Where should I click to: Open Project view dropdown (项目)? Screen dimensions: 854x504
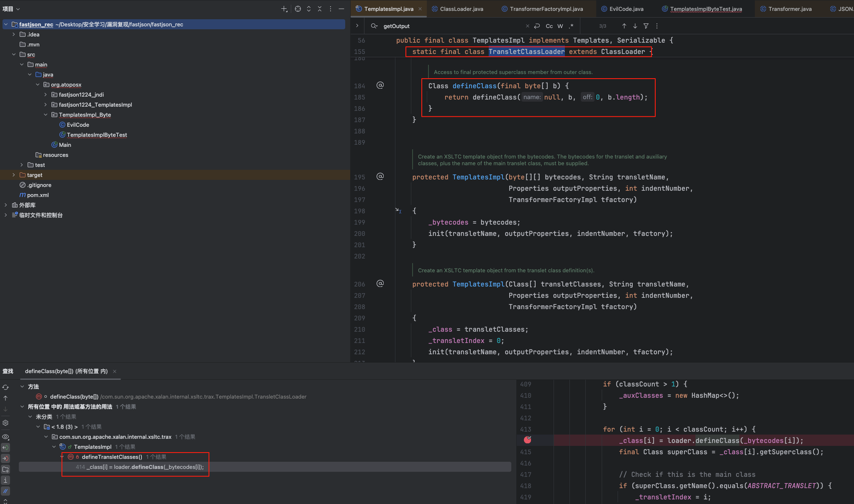(11, 9)
